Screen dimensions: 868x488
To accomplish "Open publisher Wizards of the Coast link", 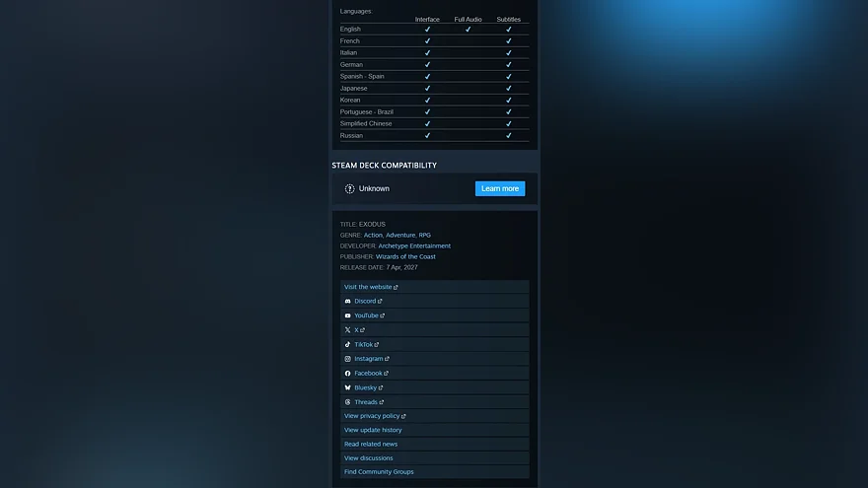I will click(x=405, y=256).
